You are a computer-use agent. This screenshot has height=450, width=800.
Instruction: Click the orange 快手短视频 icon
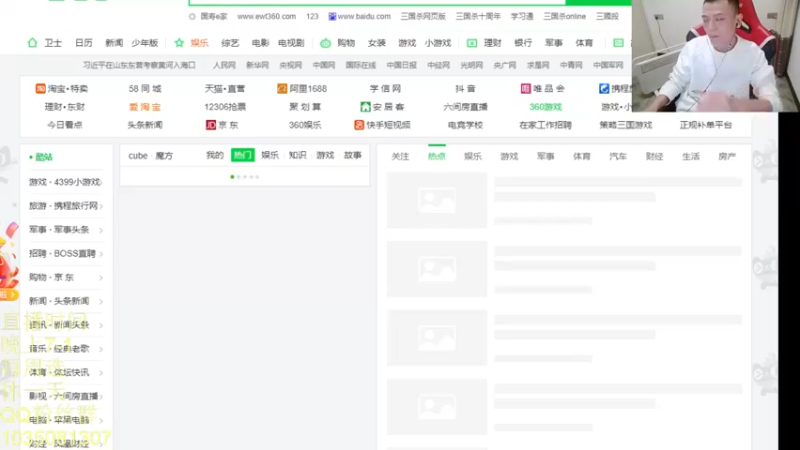click(x=359, y=125)
